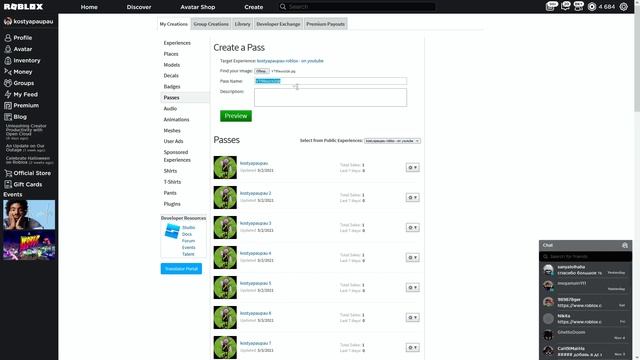Open the lower event banner thumbnail
The width and height of the screenshot is (640, 360).
pos(29,245)
